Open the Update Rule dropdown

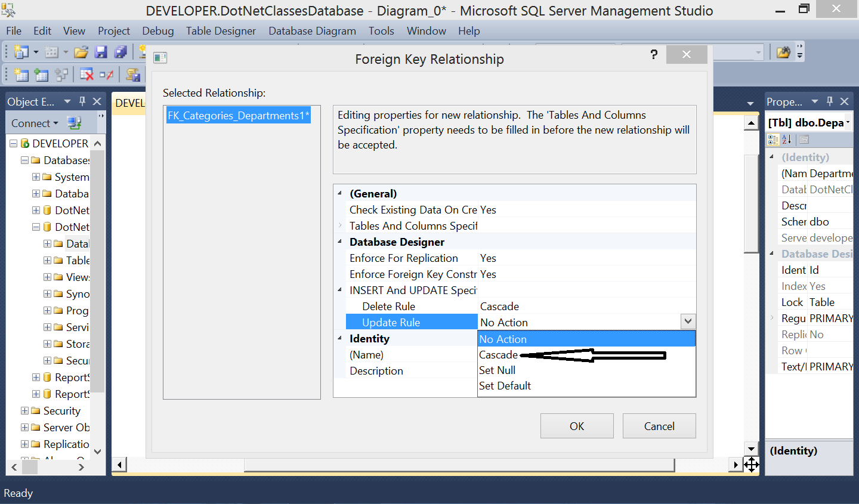point(688,321)
